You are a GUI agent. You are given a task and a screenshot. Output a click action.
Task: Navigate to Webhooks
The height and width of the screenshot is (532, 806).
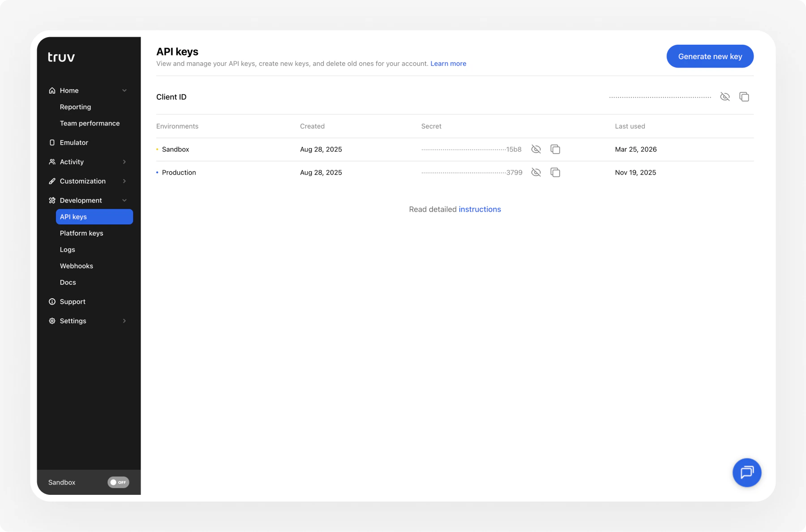pyautogui.click(x=76, y=266)
